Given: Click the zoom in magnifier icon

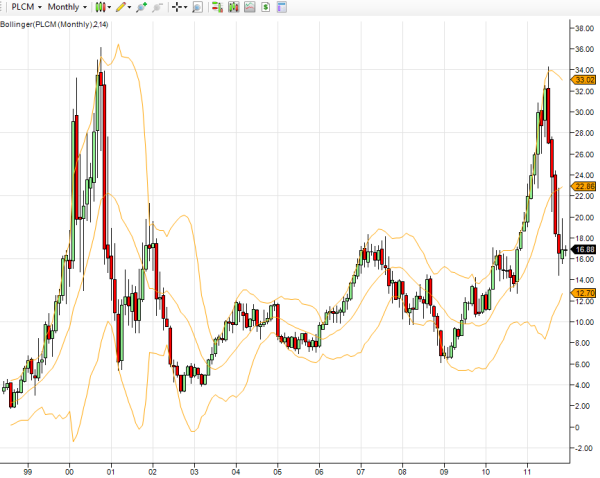Looking at the screenshot, I should (x=141, y=7).
